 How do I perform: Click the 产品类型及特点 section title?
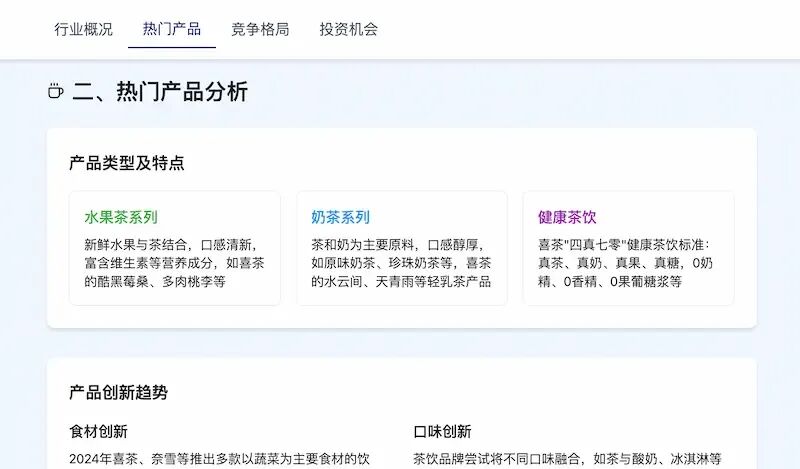pyautogui.click(x=127, y=163)
